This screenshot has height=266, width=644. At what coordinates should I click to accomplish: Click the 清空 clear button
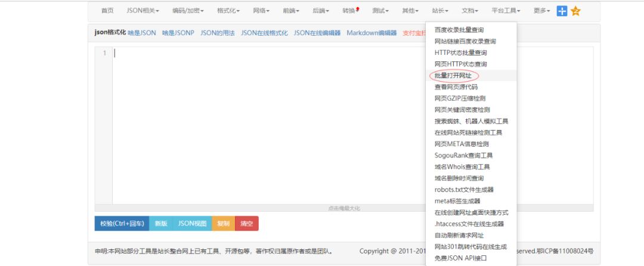click(247, 223)
